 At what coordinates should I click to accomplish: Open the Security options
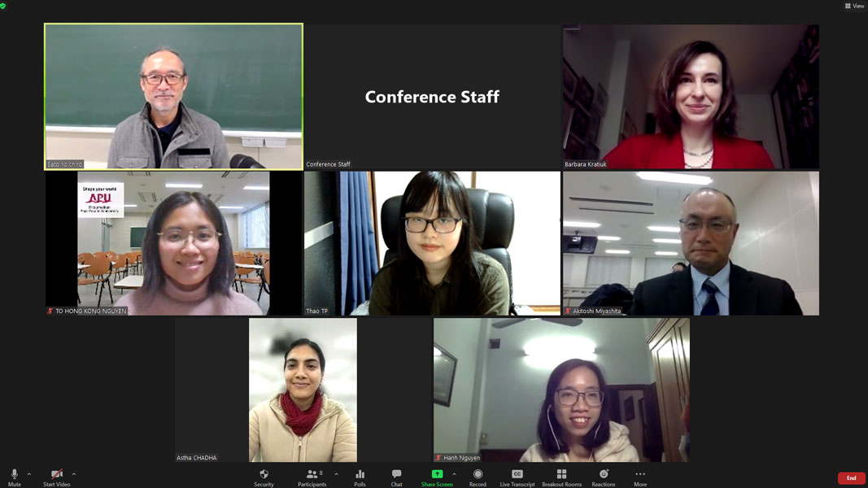264,477
